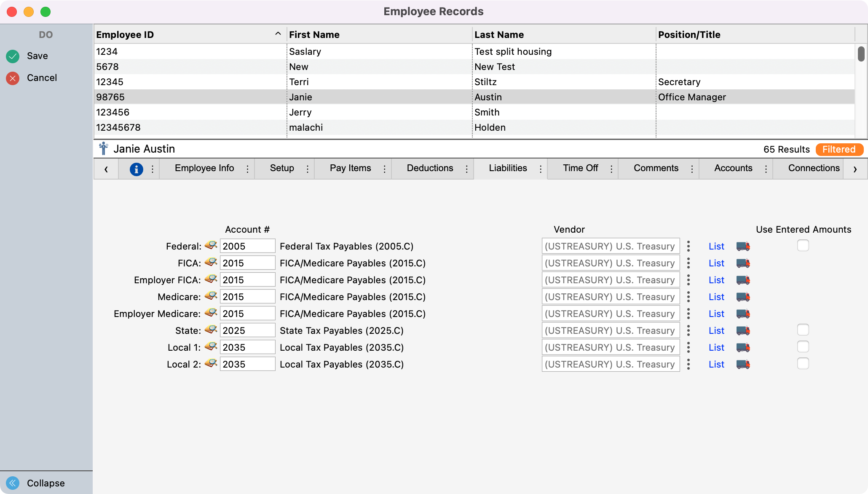Open the Federal vendor options menu dots
868x494 pixels.
coord(688,246)
